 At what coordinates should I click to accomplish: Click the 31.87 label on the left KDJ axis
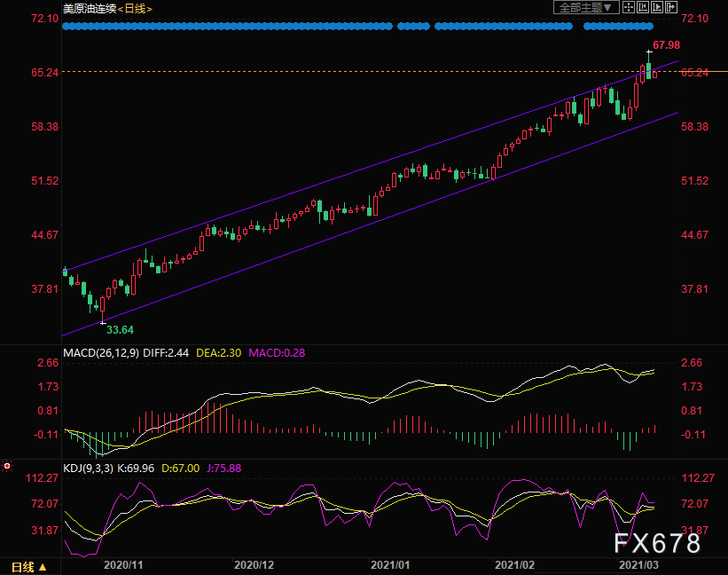pyautogui.click(x=45, y=530)
